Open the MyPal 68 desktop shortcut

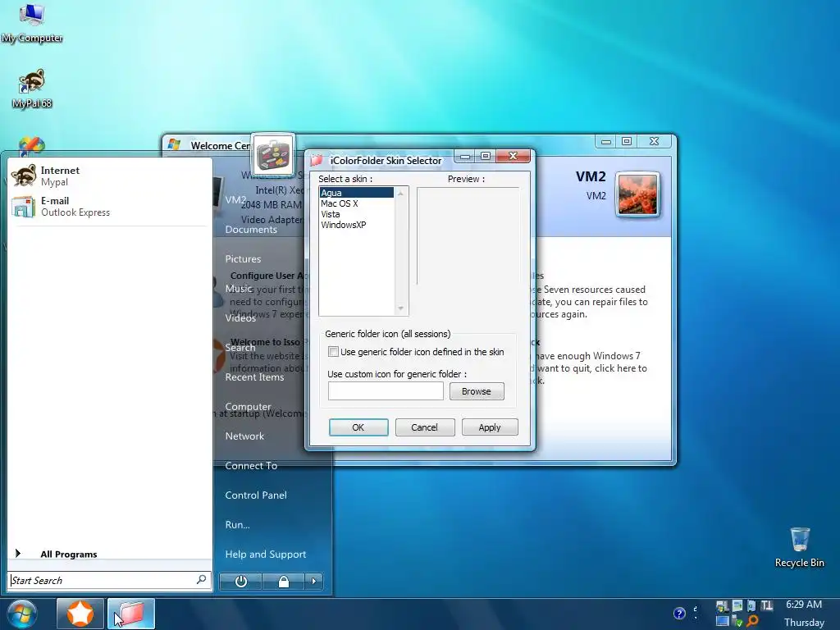(32, 89)
